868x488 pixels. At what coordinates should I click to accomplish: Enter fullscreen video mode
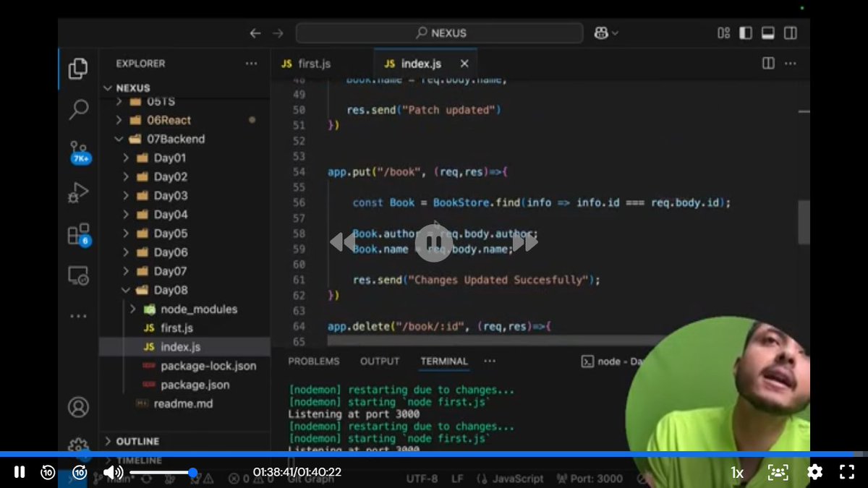pos(847,472)
